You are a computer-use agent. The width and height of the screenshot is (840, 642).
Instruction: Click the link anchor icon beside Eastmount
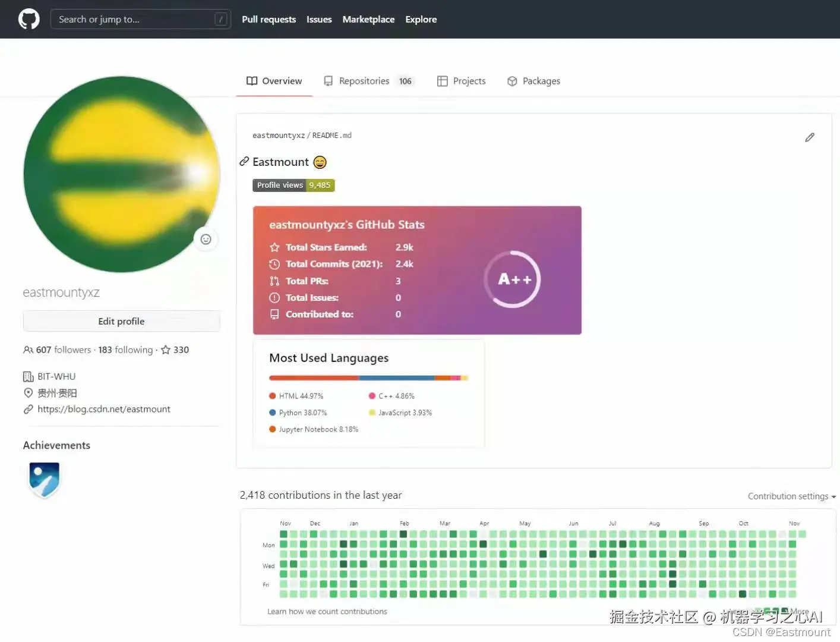click(x=244, y=161)
